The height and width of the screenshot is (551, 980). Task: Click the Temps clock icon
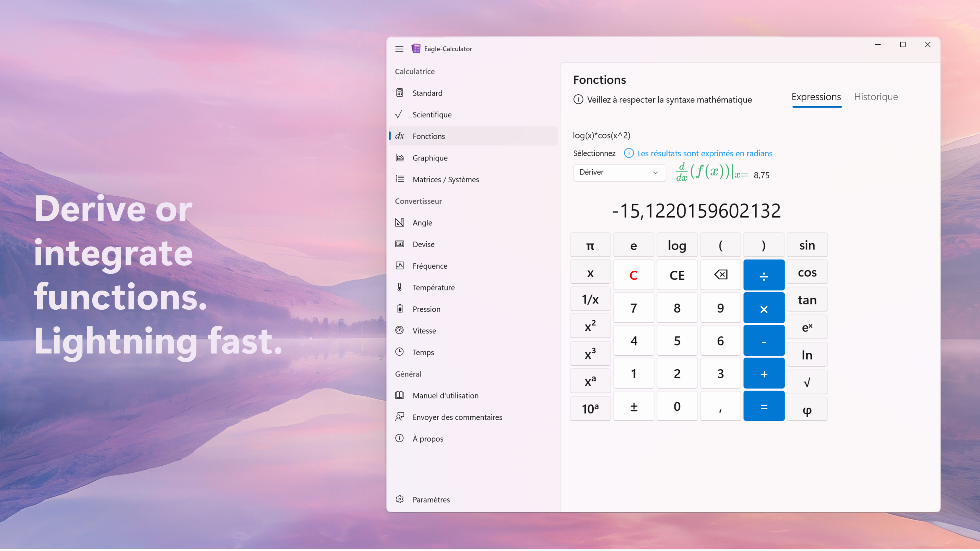pyautogui.click(x=399, y=352)
